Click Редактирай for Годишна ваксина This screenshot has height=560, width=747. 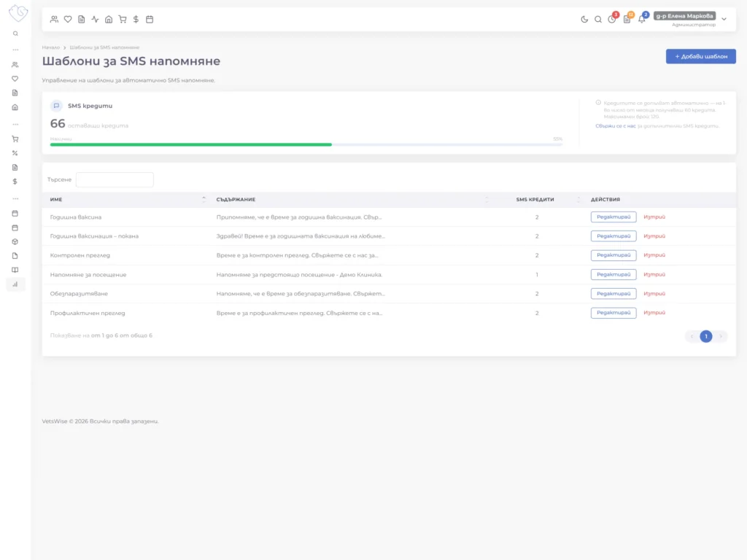point(614,217)
